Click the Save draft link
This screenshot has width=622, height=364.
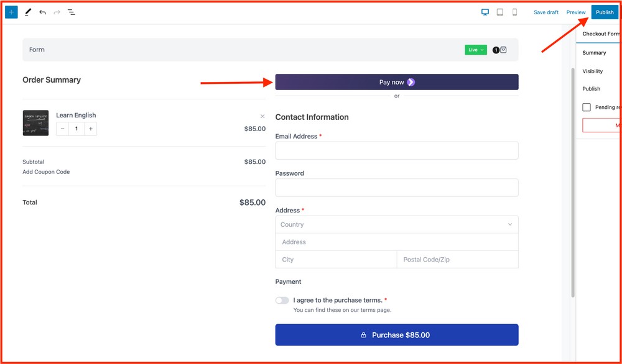pos(546,12)
